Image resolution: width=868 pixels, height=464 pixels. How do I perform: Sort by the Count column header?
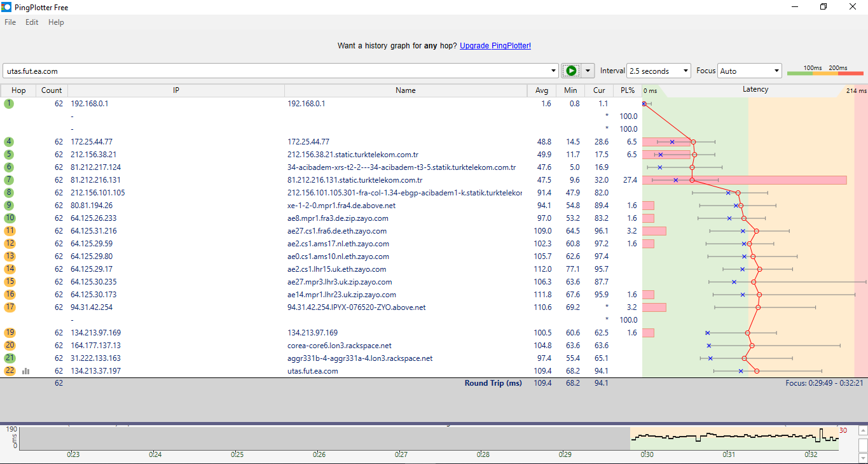coord(52,90)
